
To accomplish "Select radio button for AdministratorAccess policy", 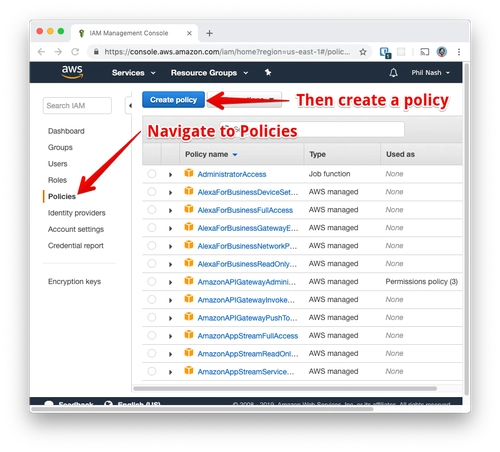I will coord(152,174).
